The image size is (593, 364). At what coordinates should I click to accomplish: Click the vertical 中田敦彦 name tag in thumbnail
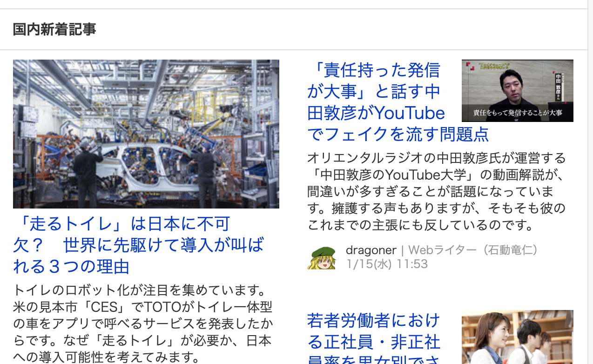click(x=559, y=87)
